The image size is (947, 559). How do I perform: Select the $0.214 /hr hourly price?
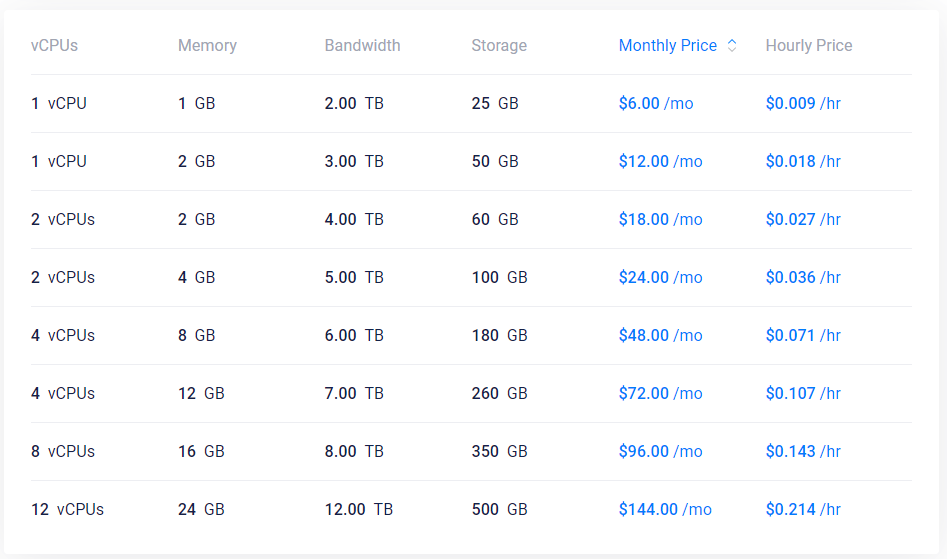(803, 509)
